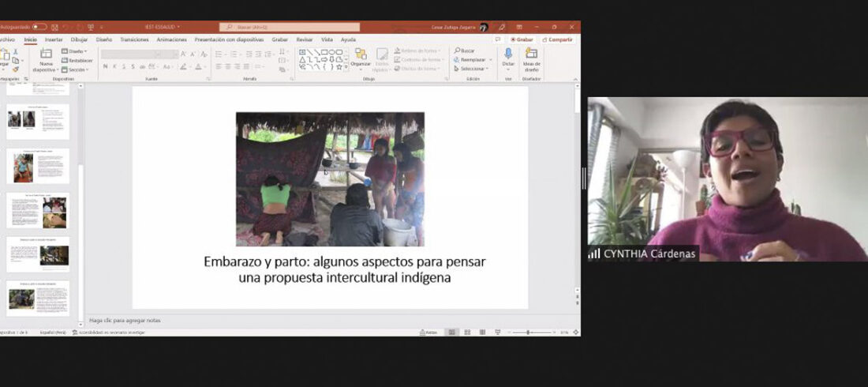Switch to slide sorter view icon
This screenshot has width=868, height=387.
click(466, 333)
